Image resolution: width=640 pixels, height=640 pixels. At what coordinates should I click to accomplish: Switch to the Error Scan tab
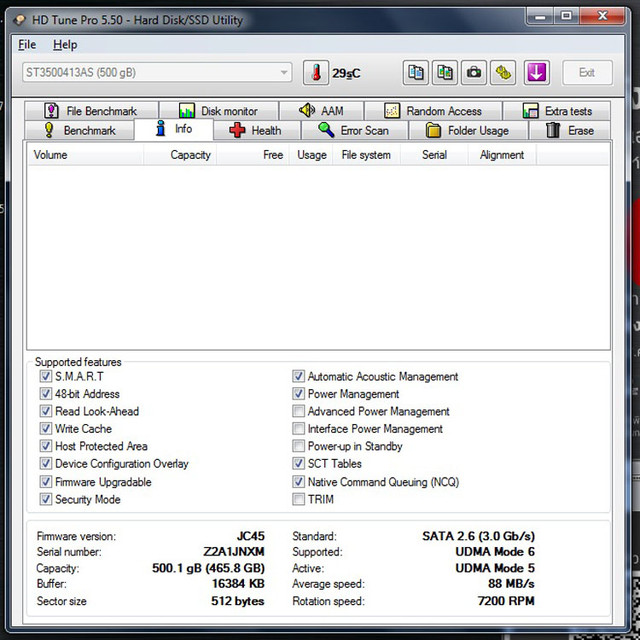click(x=354, y=131)
